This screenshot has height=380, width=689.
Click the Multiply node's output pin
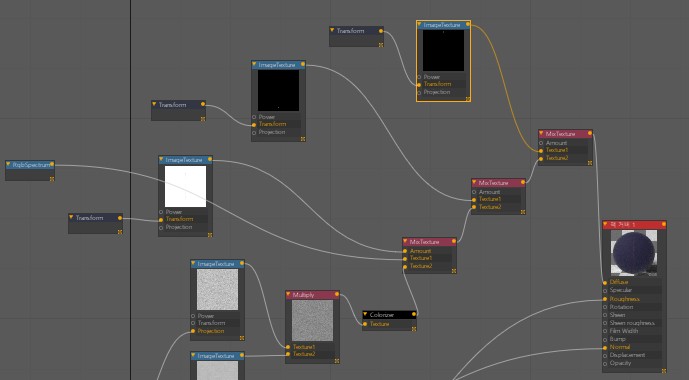(337, 294)
